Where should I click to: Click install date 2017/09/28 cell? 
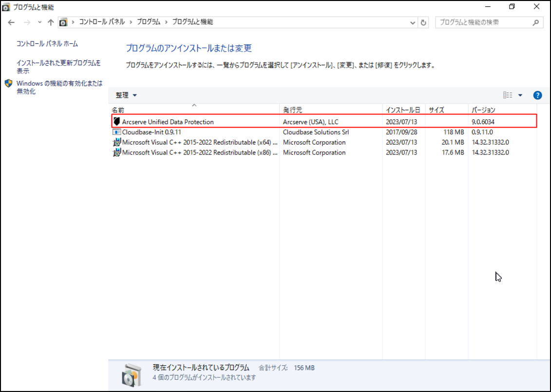coord(401,132)
